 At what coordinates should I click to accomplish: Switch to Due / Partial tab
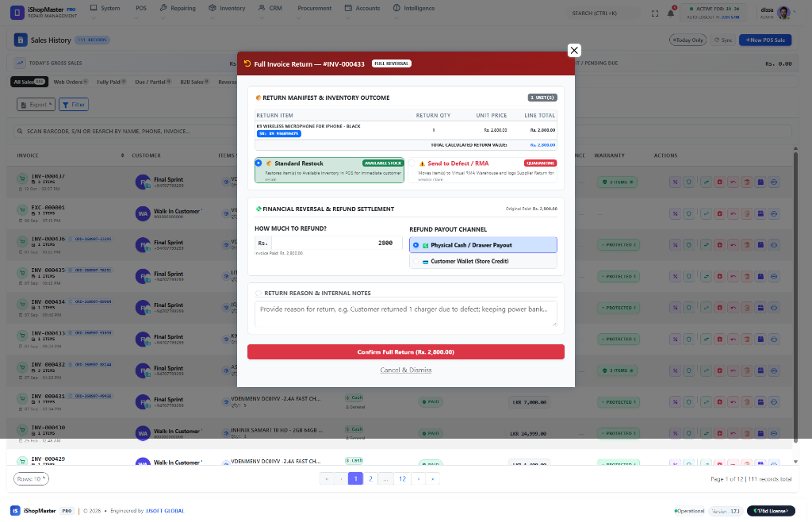click(x=153, y=82)
